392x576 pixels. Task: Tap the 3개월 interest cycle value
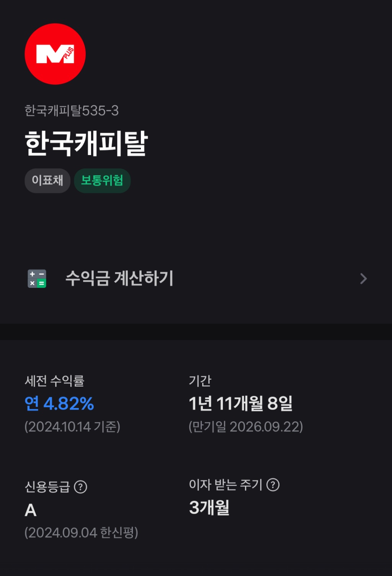209,508
